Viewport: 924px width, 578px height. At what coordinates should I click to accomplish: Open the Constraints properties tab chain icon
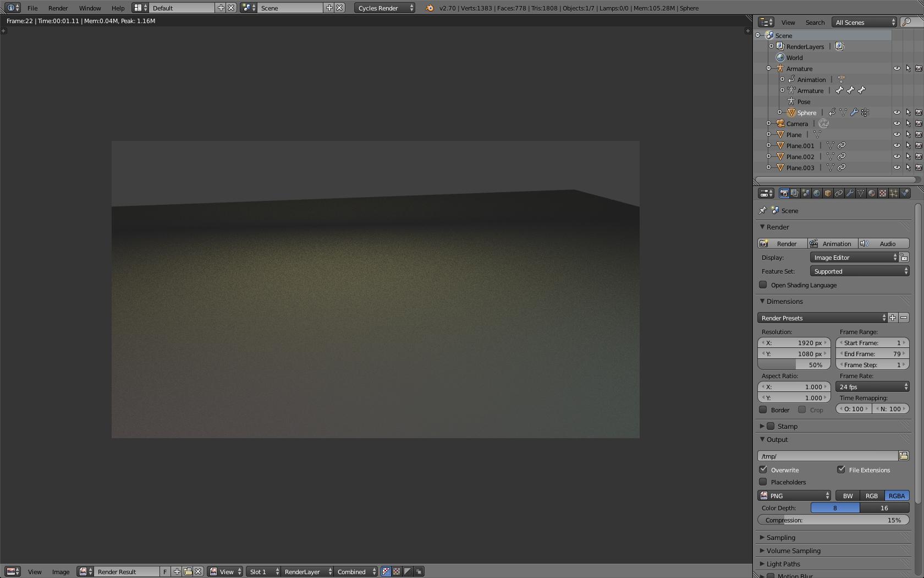[839, 193]
